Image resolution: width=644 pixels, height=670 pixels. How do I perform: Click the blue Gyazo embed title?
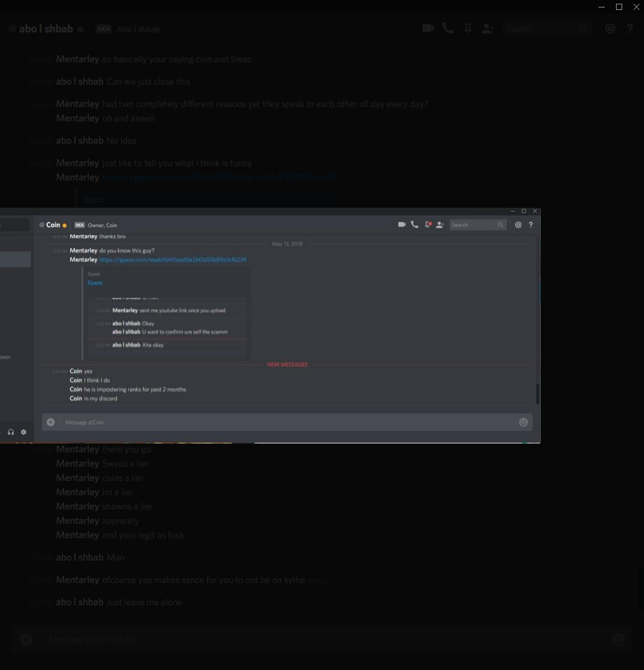tap(95, 283)
